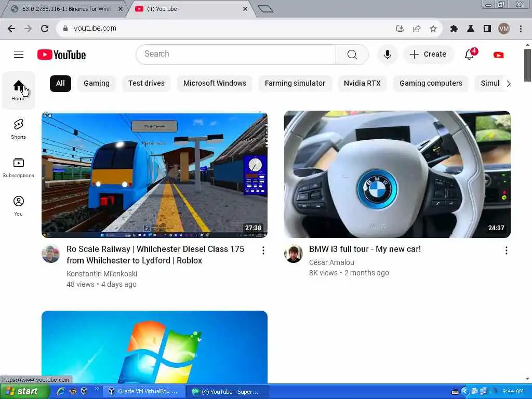The height and width of the screenshot is (399, 532).
Task: Start voice search with the microphone icon
Action: tap(387, 54)
